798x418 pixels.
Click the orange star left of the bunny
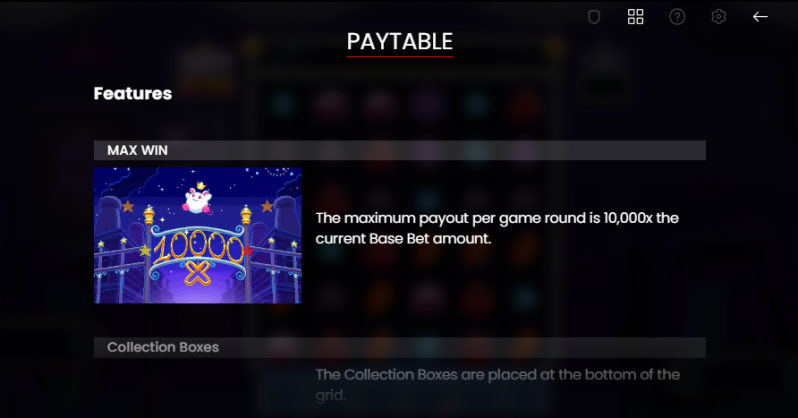coord(128,206)
